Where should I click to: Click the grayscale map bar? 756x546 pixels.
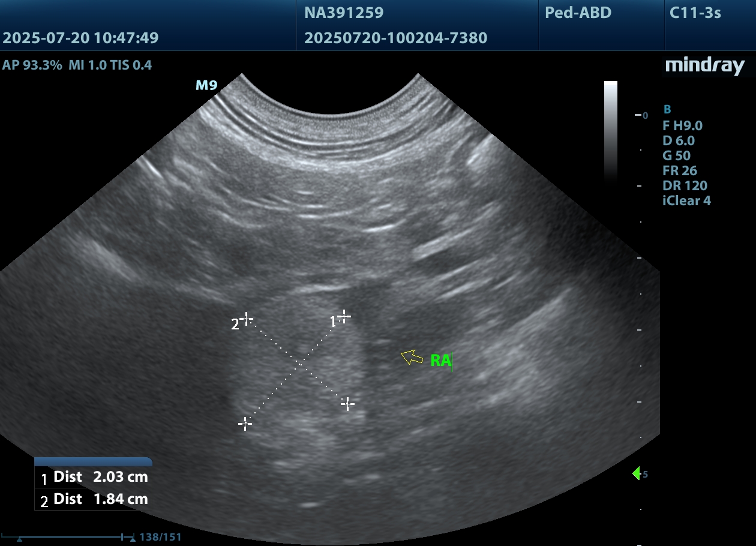pos(610,129)
